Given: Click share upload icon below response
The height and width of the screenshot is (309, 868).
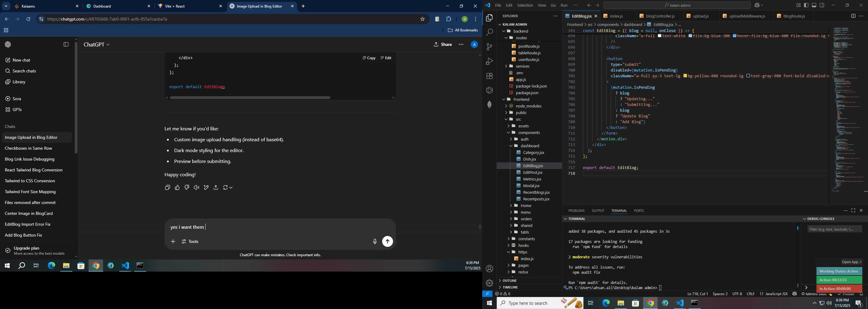Looking at the screenshot, I should 216,188.
